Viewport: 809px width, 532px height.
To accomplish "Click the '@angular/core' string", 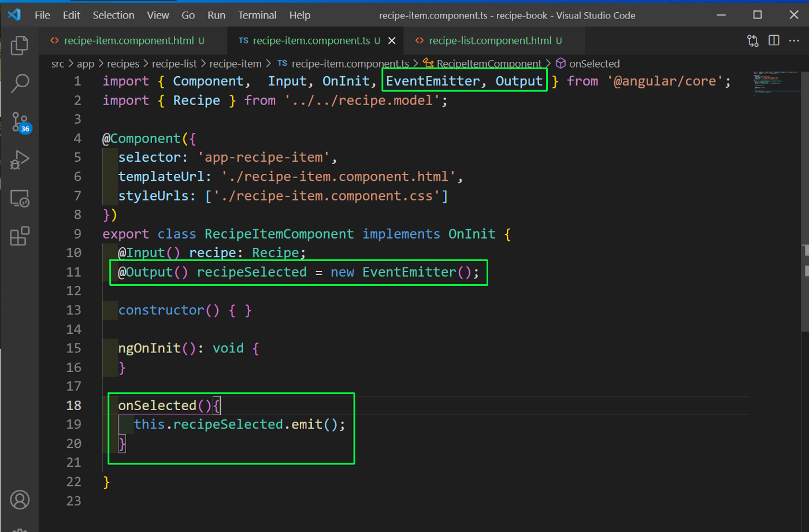I will tap(665, 81).
